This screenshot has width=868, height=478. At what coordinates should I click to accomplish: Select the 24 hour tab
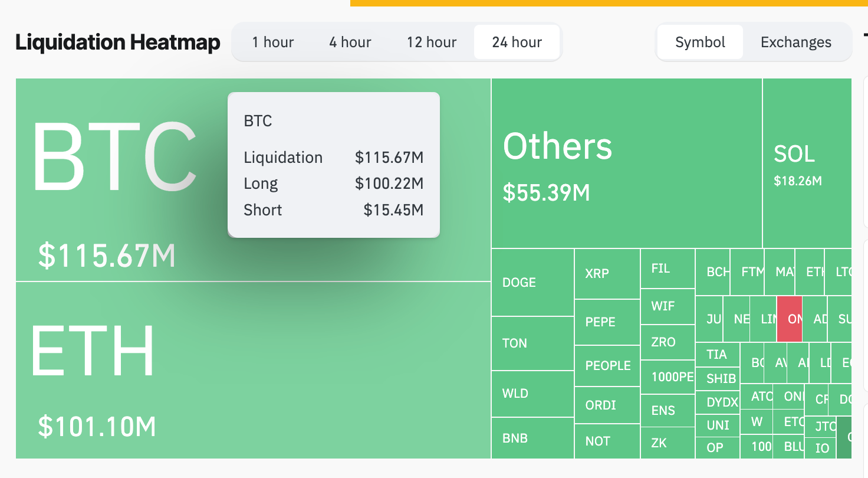point(517,42)
